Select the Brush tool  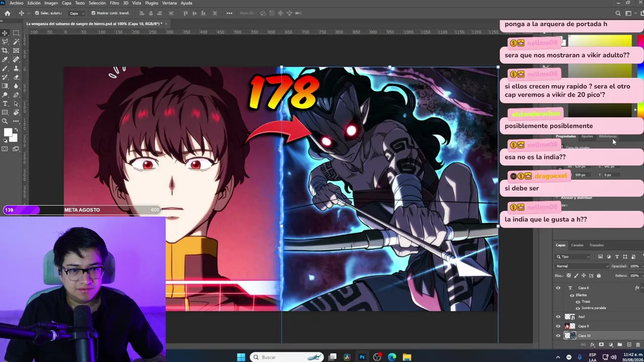[x=5, y=68]
